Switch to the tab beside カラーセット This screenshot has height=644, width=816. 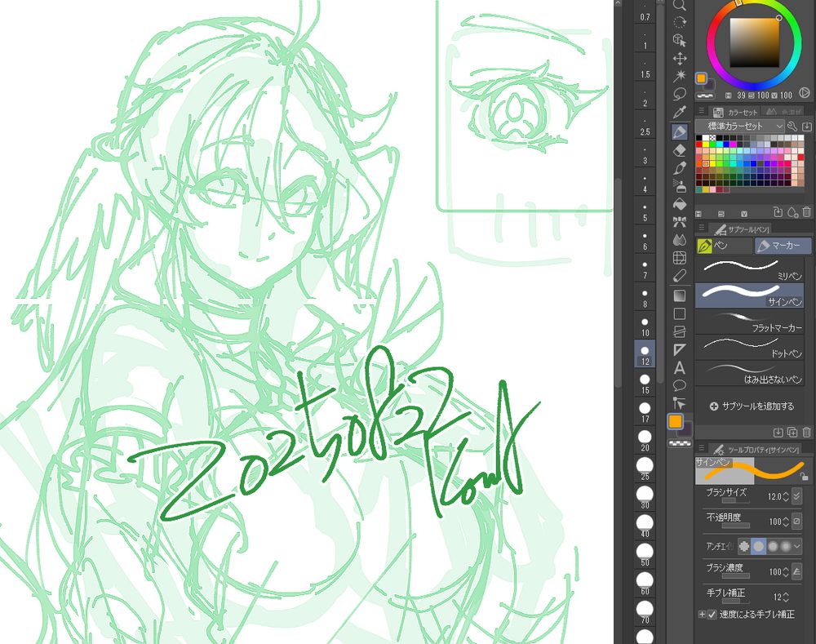click(783, 112)
